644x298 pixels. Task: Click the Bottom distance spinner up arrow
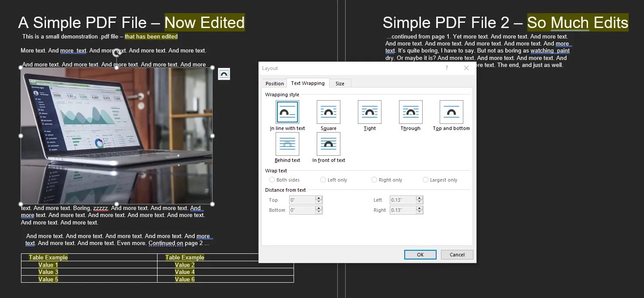(319, 208)
